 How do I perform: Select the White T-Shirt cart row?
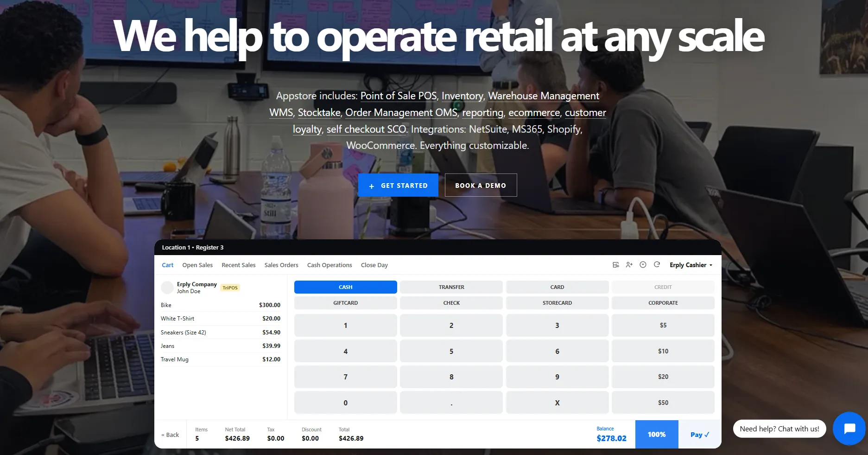[x=221, y=319]
